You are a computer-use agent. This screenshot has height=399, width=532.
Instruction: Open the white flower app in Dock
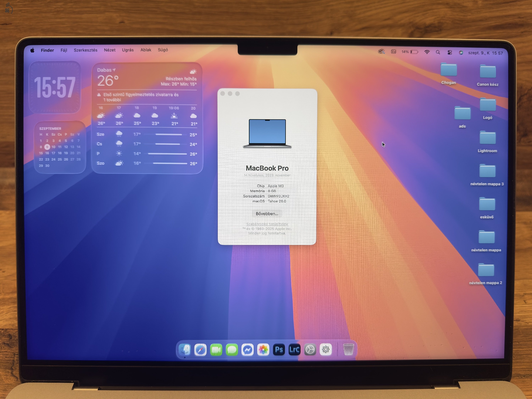pyautogui.click(x=326, y=350)
